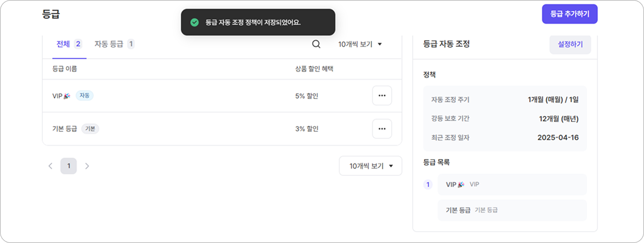
Task: Open the VIP row three-dot menu
Action: coord(382,96)
